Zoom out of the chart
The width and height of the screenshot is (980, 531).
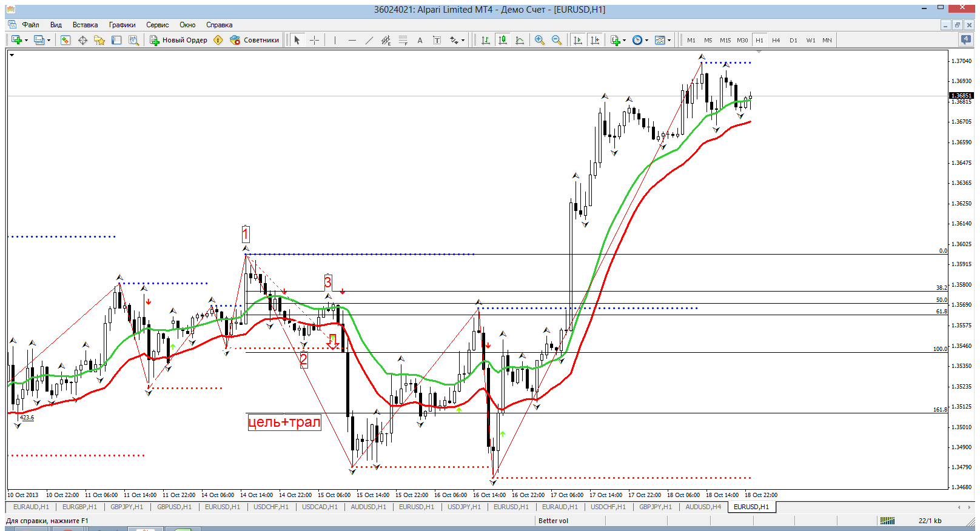[556, 40]
